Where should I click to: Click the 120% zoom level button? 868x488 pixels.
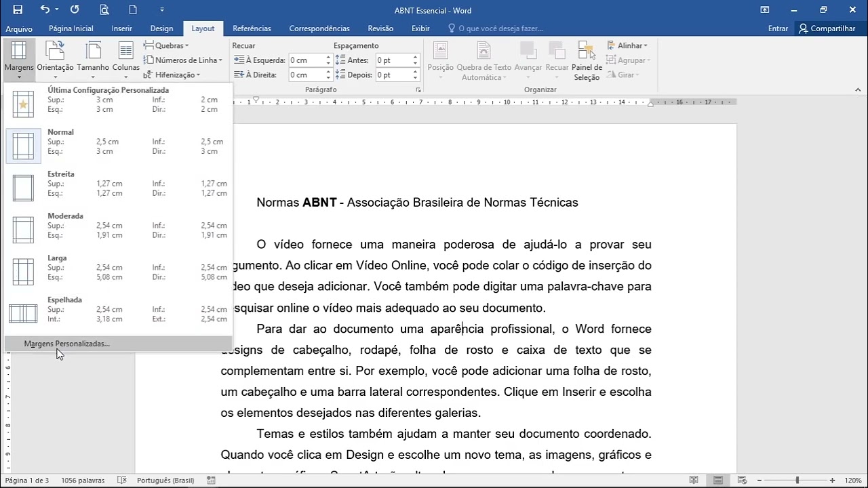852,481
